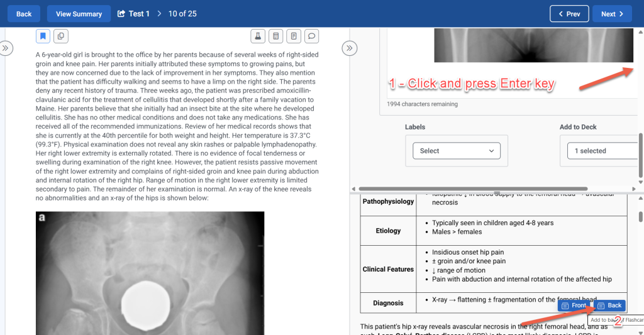Screen dimensions: 644x335
Task: Open the feedback speech bubble icon
Action: tap(311, 36)
